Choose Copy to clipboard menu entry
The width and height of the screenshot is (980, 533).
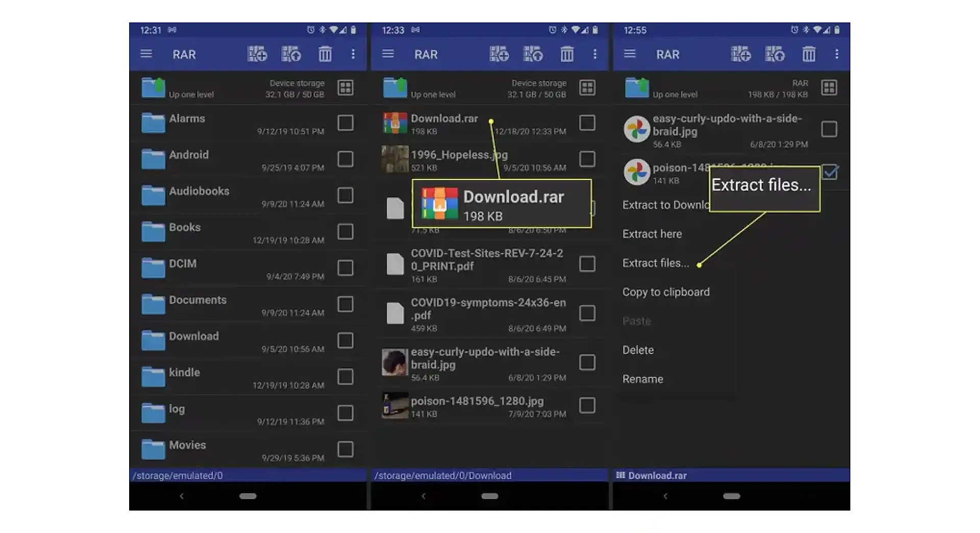[666, 292]
